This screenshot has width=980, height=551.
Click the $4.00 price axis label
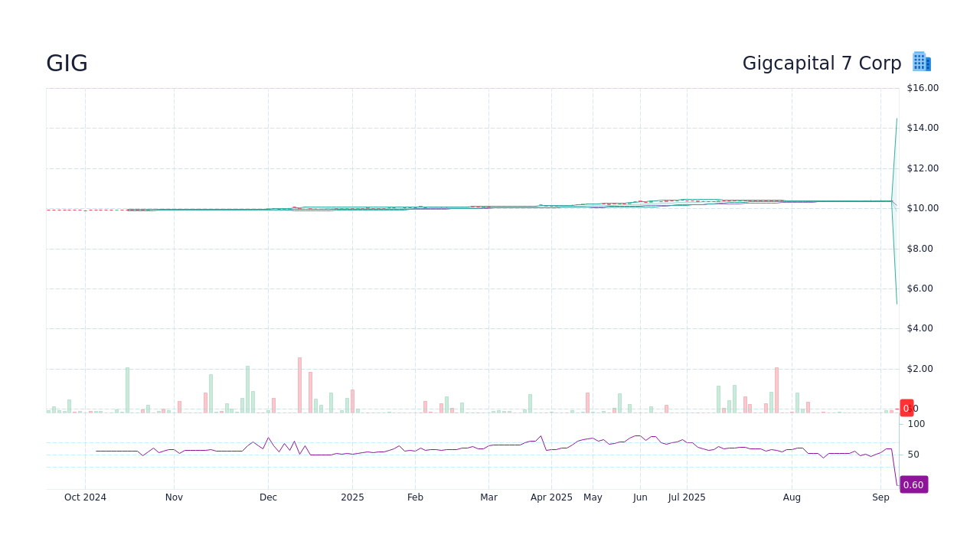coord(920,328)
